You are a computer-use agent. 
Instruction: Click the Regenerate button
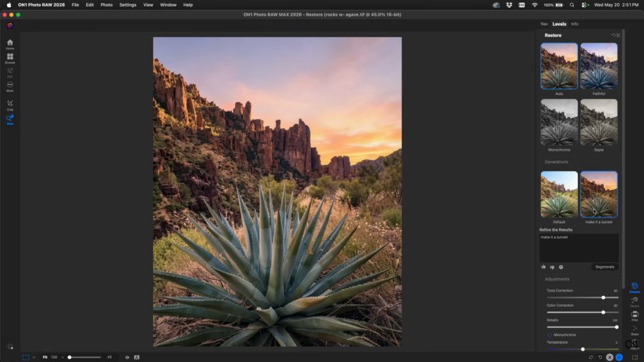[x=604, y=266]
